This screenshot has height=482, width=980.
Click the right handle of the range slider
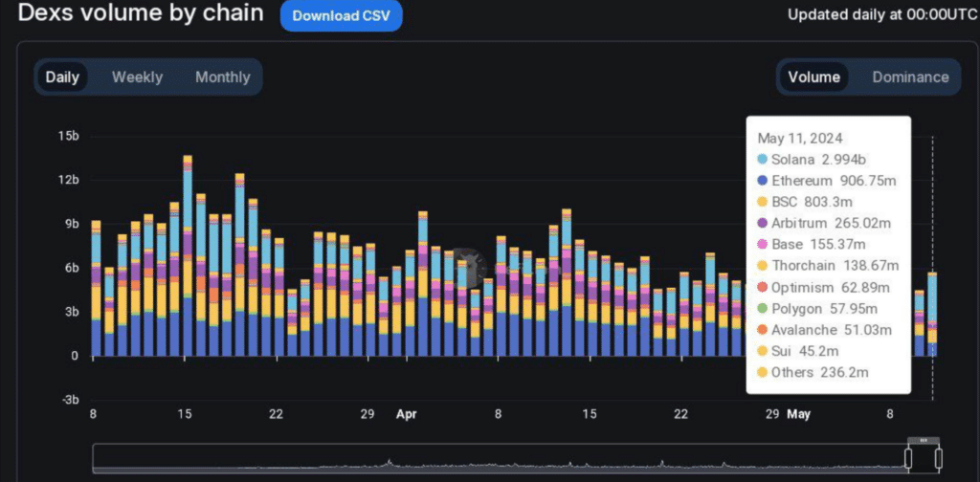click(938, 457)
